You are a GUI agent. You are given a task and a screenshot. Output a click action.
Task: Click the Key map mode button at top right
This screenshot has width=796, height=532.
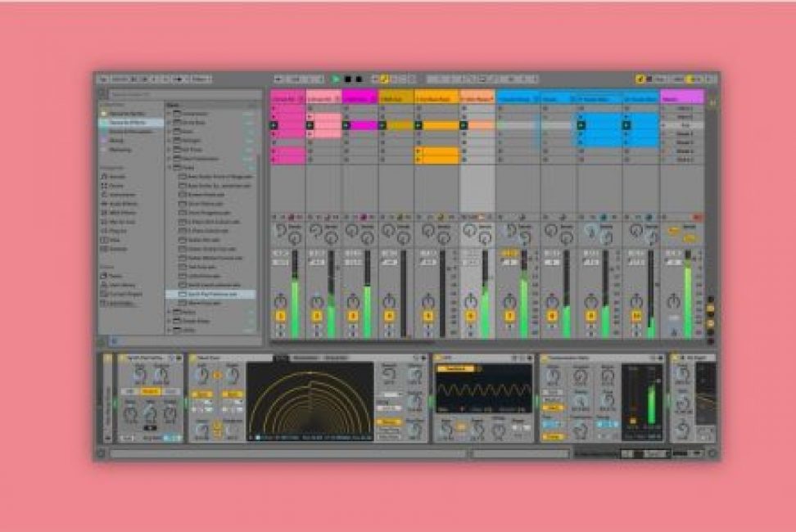pyautogui.click(x=659, y=79)
